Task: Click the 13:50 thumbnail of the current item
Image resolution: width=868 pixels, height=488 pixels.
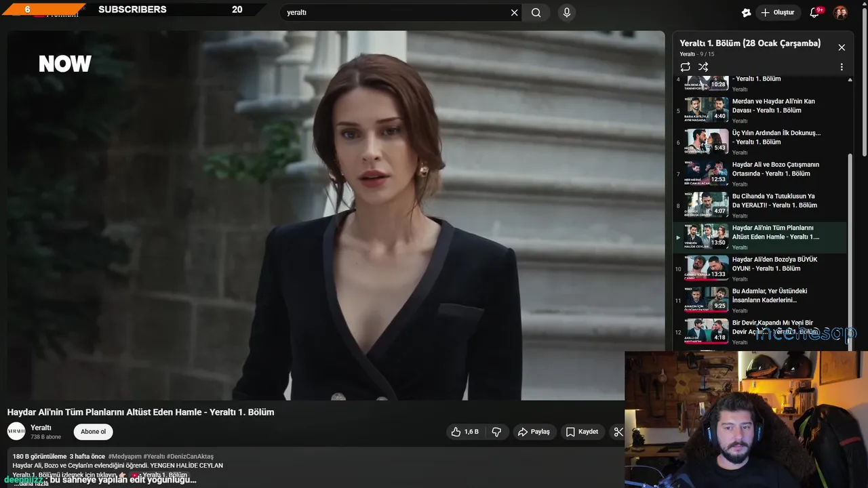Action: [x=707, y=237]
